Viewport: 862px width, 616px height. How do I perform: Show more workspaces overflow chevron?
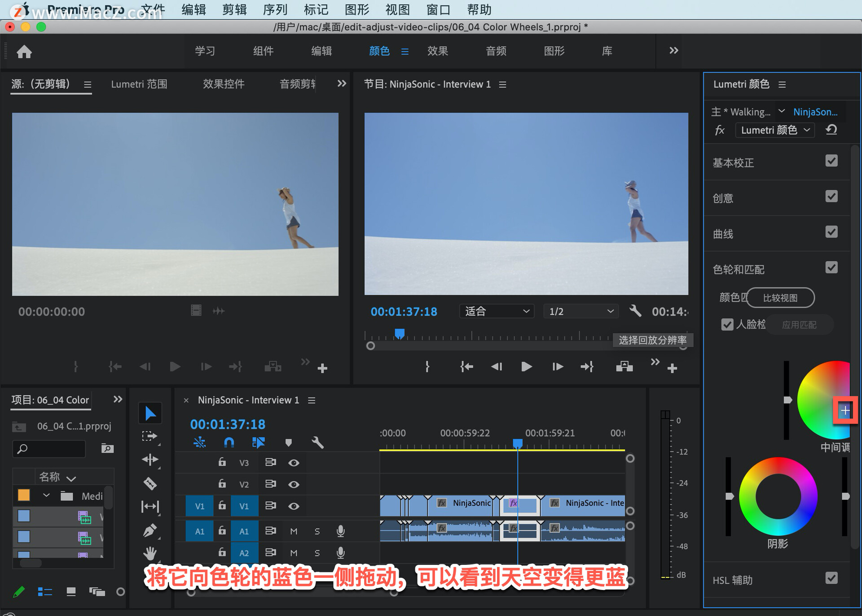pyautogui.click(x=673, y=51)
